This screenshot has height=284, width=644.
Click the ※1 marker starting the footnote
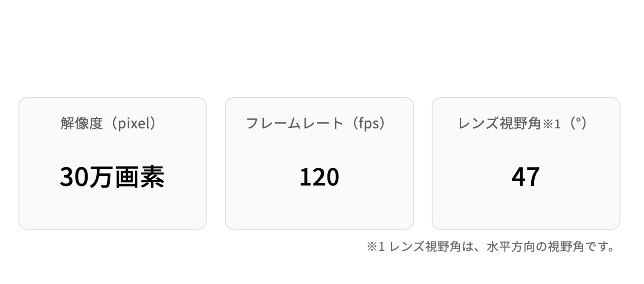(x=375, y=247)
